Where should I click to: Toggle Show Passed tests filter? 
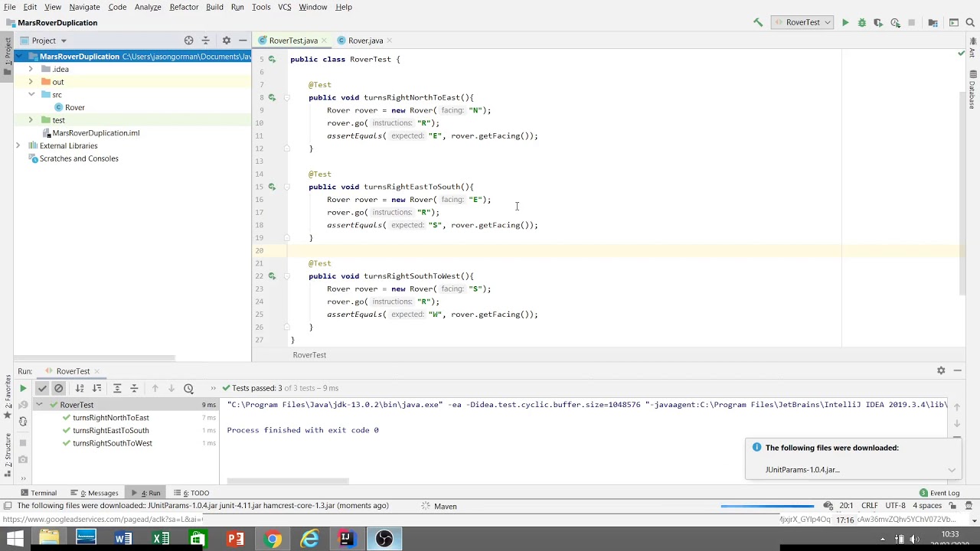[x=42, y=388]
